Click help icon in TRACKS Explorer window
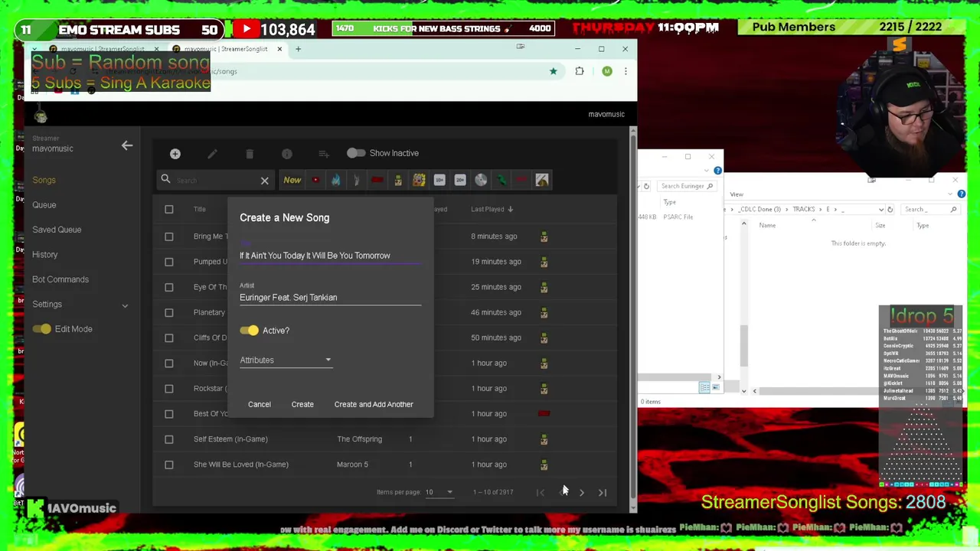The image size is (980, 551). point(961,194)
